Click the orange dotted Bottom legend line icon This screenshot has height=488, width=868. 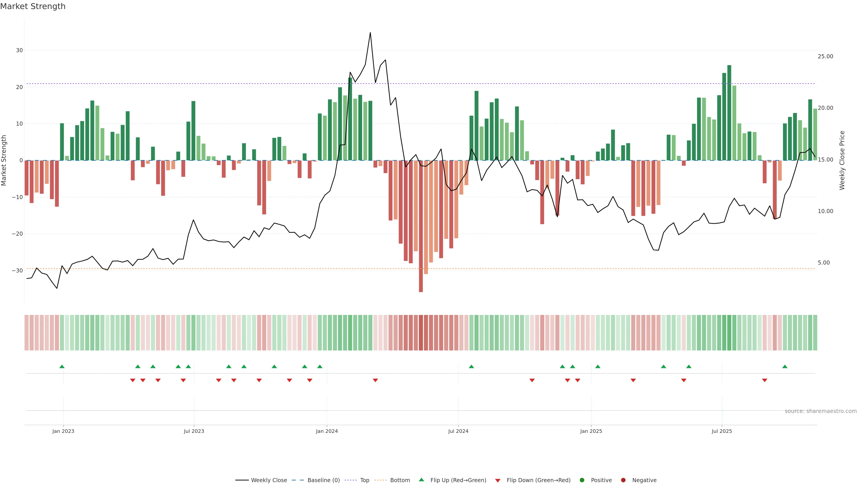tap(380, 480)
